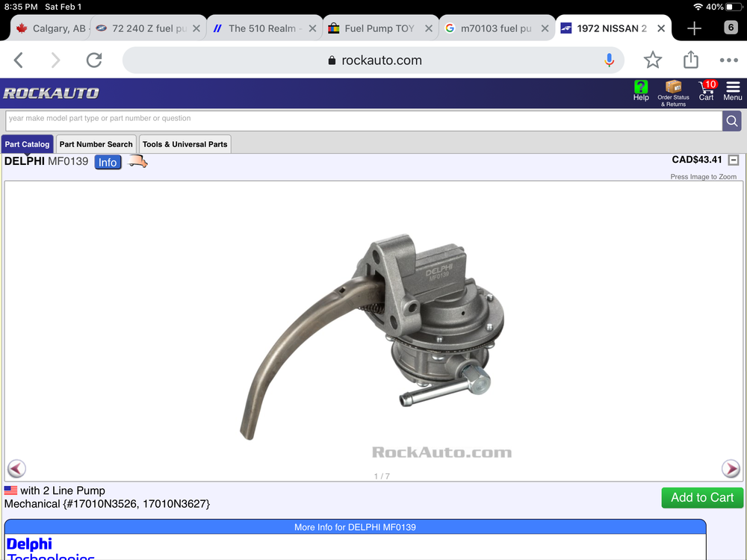Click the search magnifier button
This screenshot has height=560, width=747.
tap(732, 121)
